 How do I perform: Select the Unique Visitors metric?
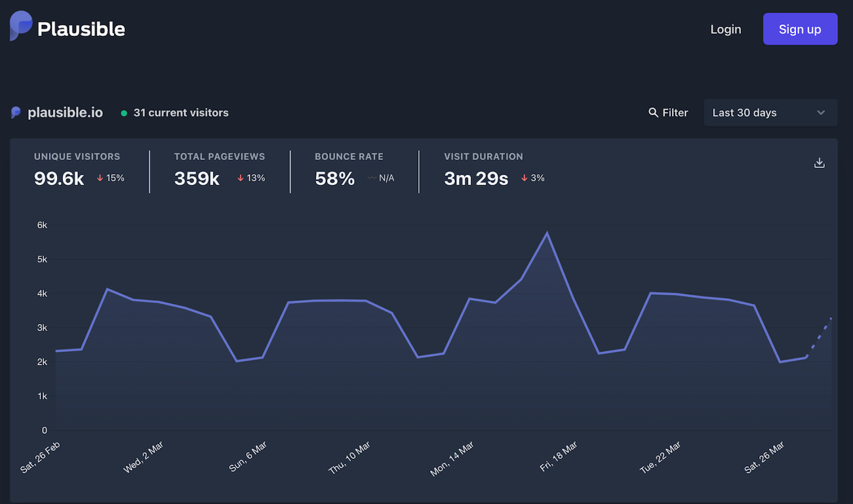(x=77, y=156)
